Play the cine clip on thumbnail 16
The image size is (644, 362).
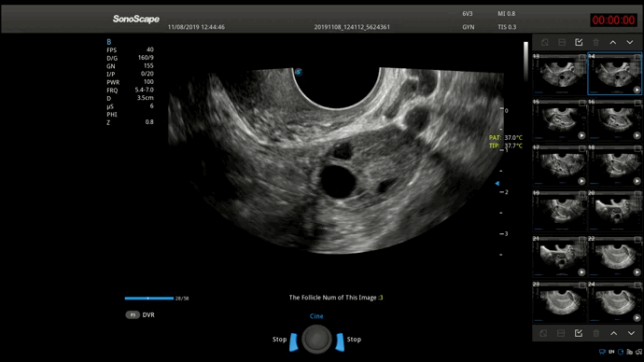637,135
